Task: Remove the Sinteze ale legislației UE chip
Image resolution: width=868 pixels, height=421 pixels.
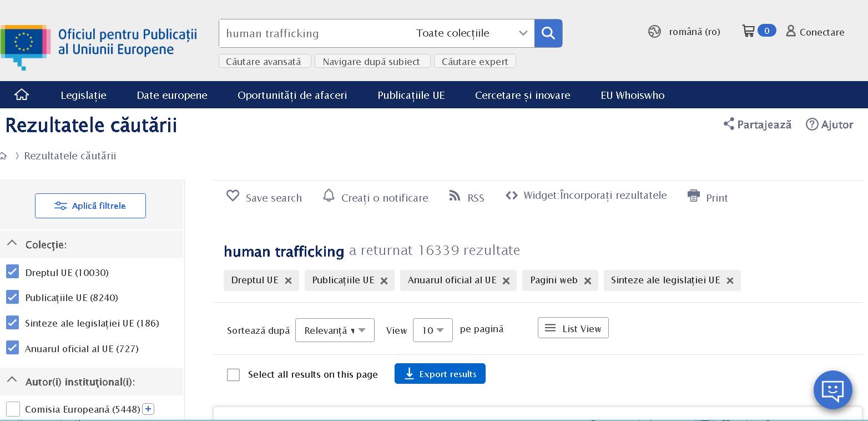Action: [x=730, y=280]
